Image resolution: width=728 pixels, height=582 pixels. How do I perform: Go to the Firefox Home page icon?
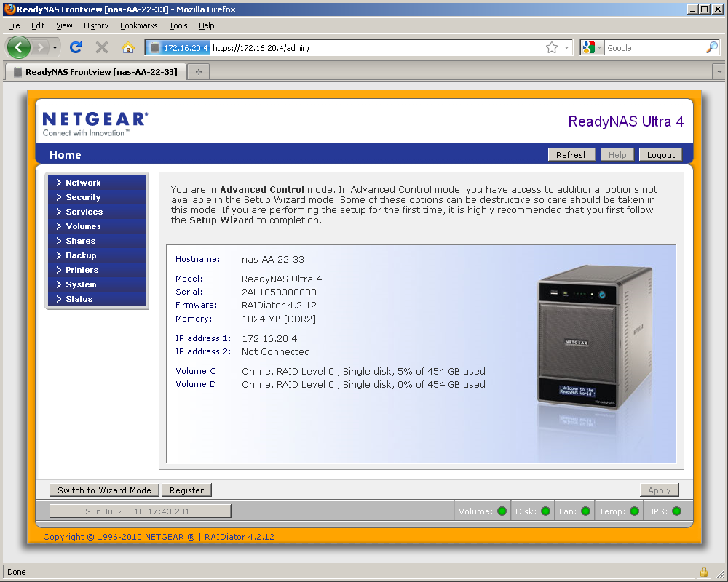tap(127, 47)
